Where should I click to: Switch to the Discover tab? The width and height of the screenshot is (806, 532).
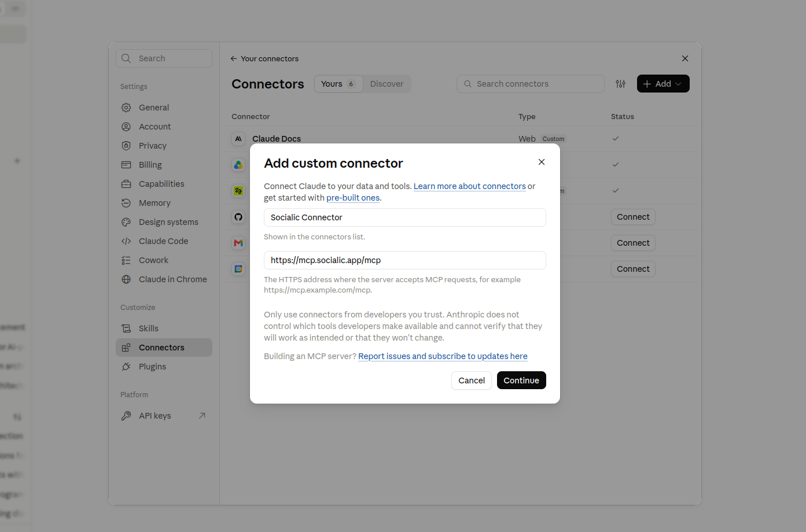(x=387, y=84)
